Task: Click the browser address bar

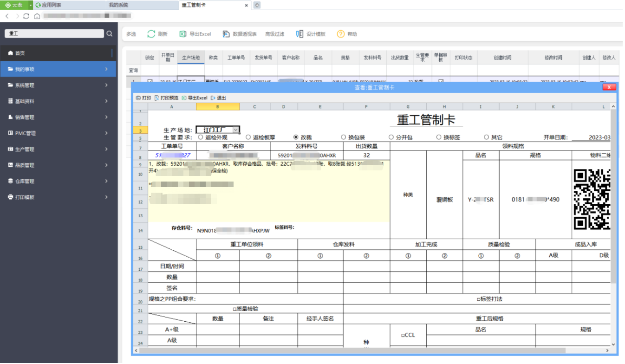Action: click(87, 16)
